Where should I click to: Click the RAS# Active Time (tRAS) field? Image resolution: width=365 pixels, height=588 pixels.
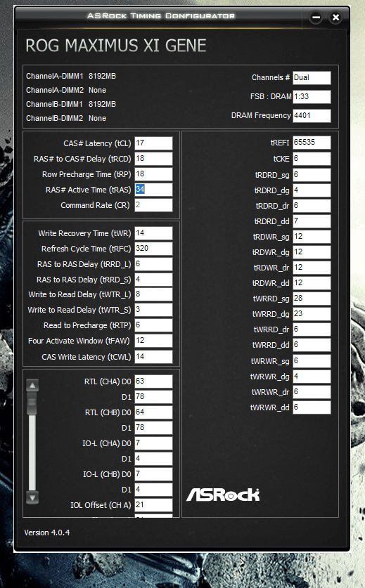click(x=153, y=190)
